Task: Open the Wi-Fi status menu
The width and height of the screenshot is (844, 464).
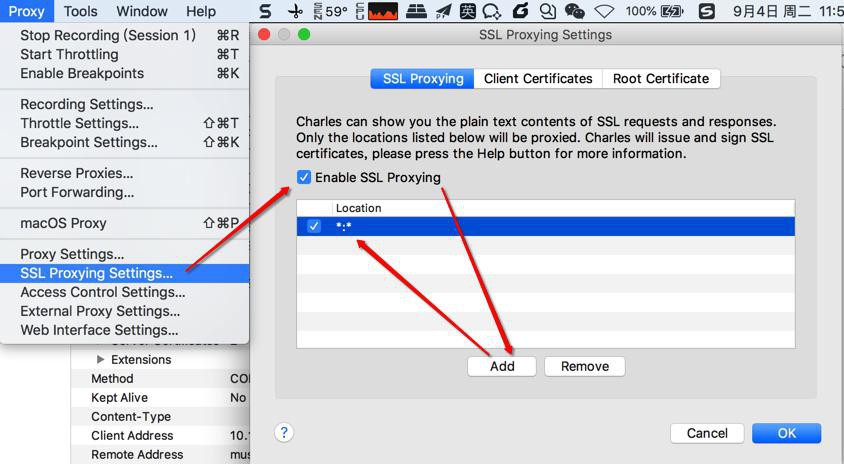Action: 604,11
